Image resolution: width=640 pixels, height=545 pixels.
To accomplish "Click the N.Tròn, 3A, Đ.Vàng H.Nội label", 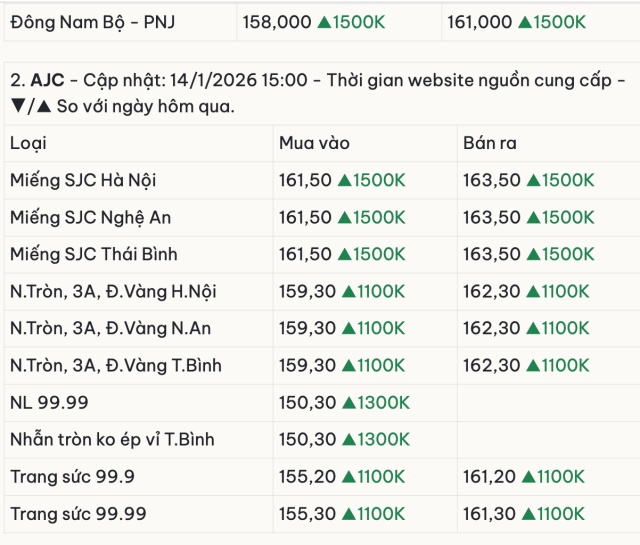I will [113, 291].
